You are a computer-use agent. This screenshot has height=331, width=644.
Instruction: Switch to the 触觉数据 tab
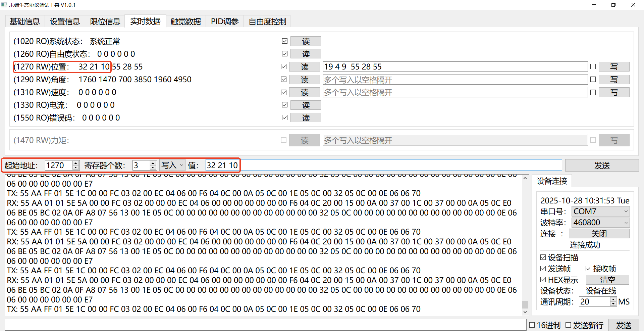click(x=185, y=21)
